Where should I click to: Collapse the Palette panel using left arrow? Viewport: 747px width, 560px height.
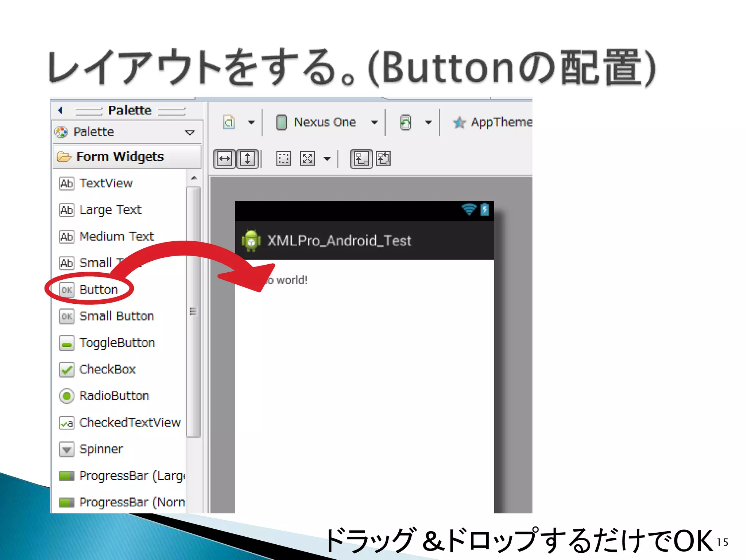(60, 110)
